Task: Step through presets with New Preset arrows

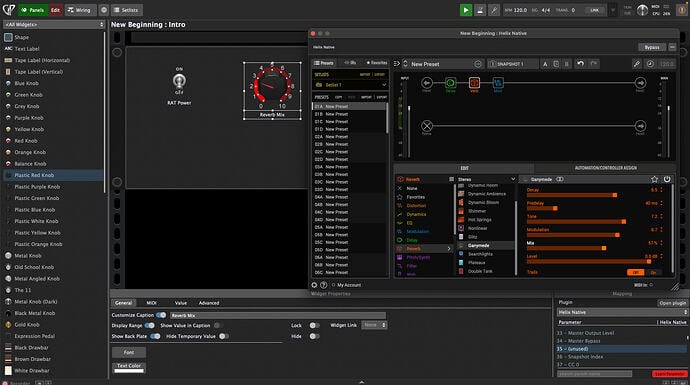Action: pyautogui.click(x=405, y=64)
